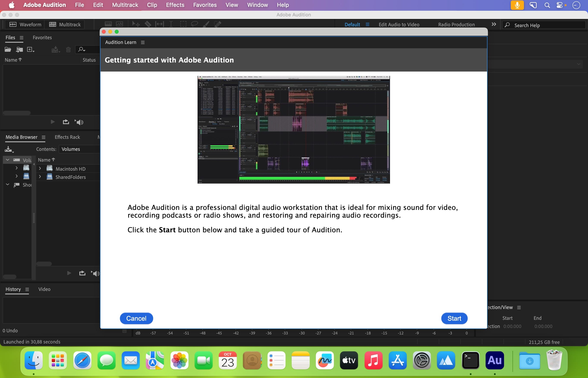Image resolution: width=588 pixels, height=378 pixels.
Task: Open the Audition Learn tab in dialog
Action: [x=121, y=42]
